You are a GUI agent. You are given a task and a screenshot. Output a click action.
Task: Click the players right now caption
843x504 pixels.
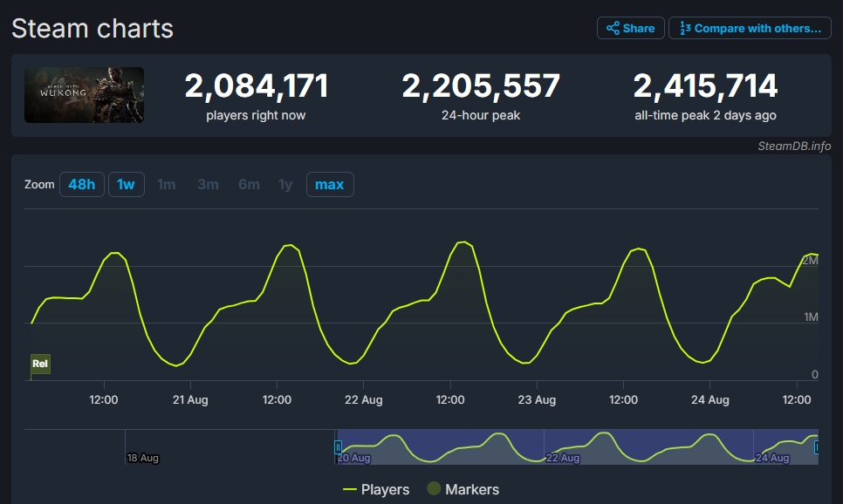click(x=256, y=115)
